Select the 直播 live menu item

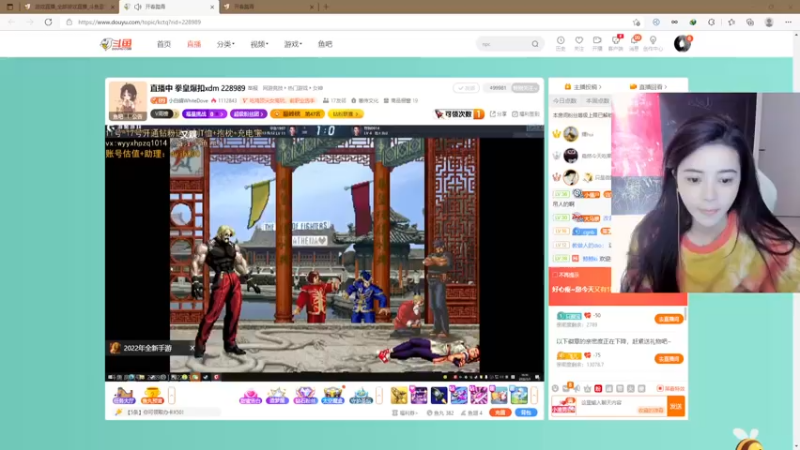194,44
